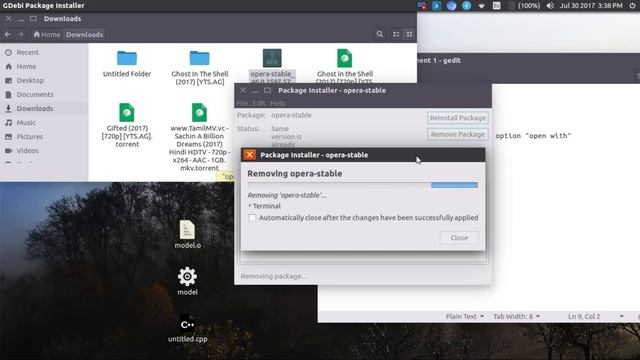Open Documents in the sidebar
The image size is (640, 360).
pyautogui.click(x=35, y=94)
